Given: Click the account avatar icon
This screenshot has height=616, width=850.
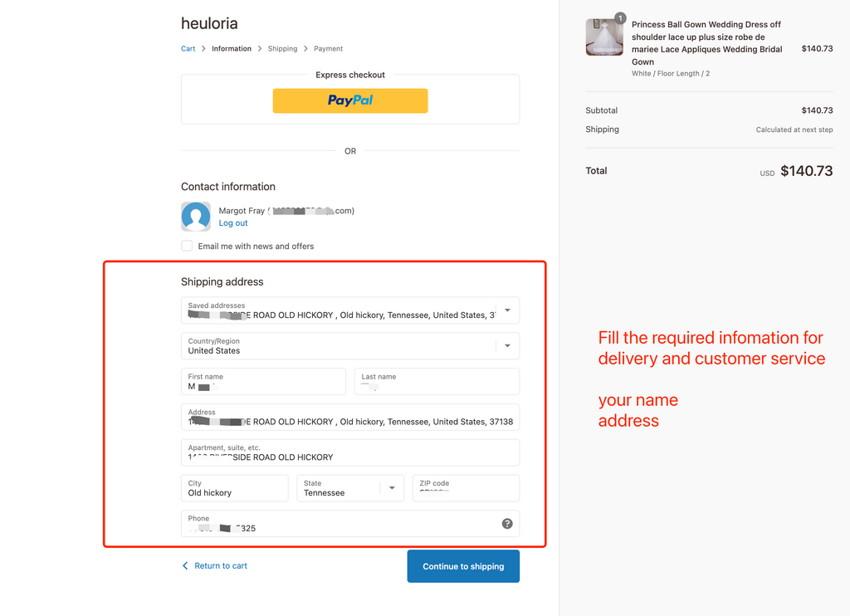Looking at the screenshot, I should (x=196, y=217).
